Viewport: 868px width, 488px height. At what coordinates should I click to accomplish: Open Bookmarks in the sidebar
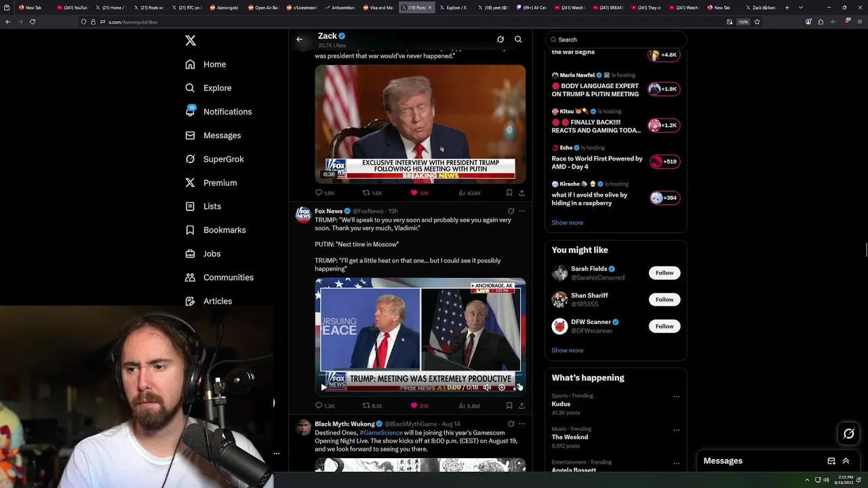coord(215,230)
